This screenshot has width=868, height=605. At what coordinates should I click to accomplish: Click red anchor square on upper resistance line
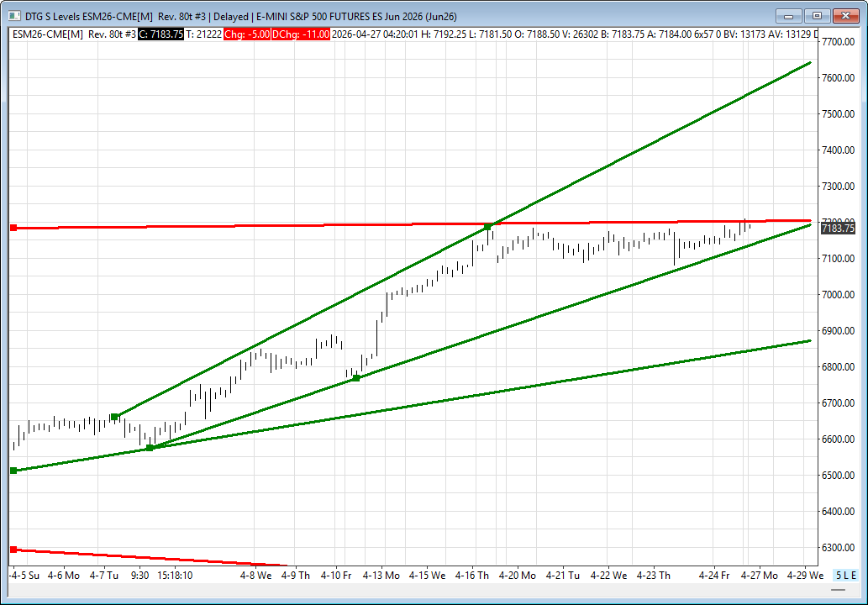(x=13, y=228)
